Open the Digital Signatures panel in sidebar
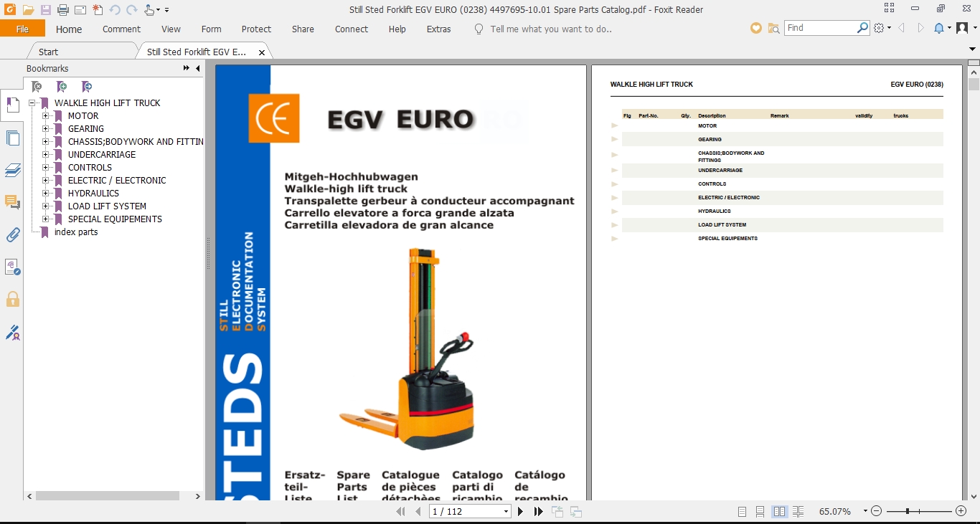This screenshot has width=980, height=524. point(13,267)
